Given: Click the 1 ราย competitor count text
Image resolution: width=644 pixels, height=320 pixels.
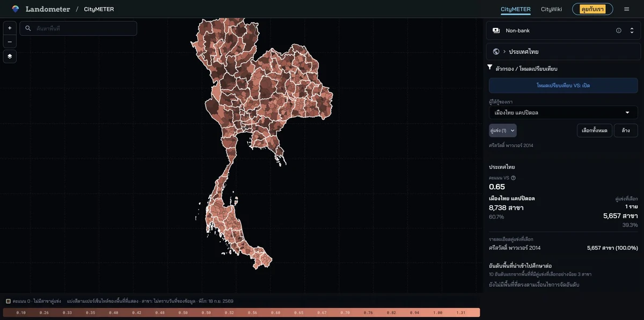Looking at the screenshot, I should 632,206.
